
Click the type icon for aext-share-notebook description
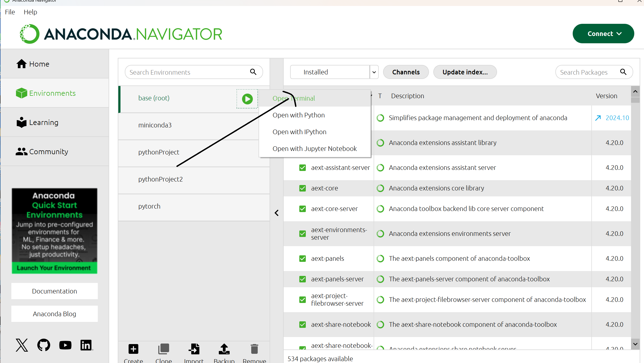380,325
